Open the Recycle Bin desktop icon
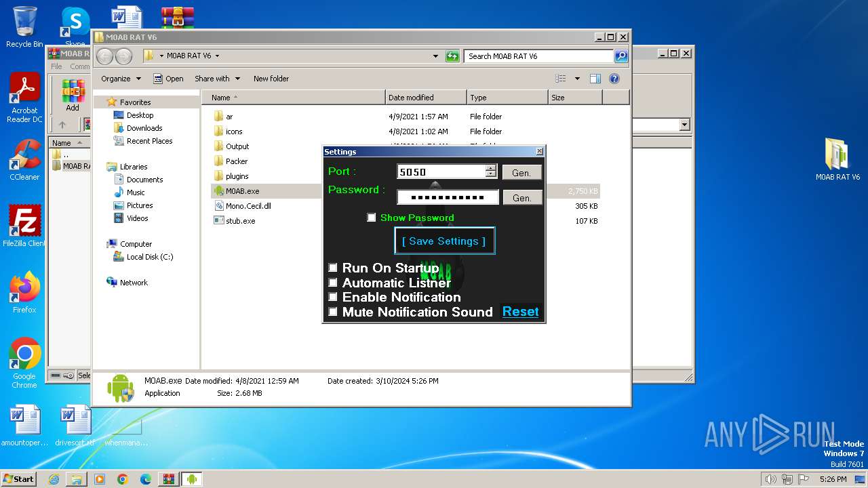The image size is (868, 488). coord(24,27)
